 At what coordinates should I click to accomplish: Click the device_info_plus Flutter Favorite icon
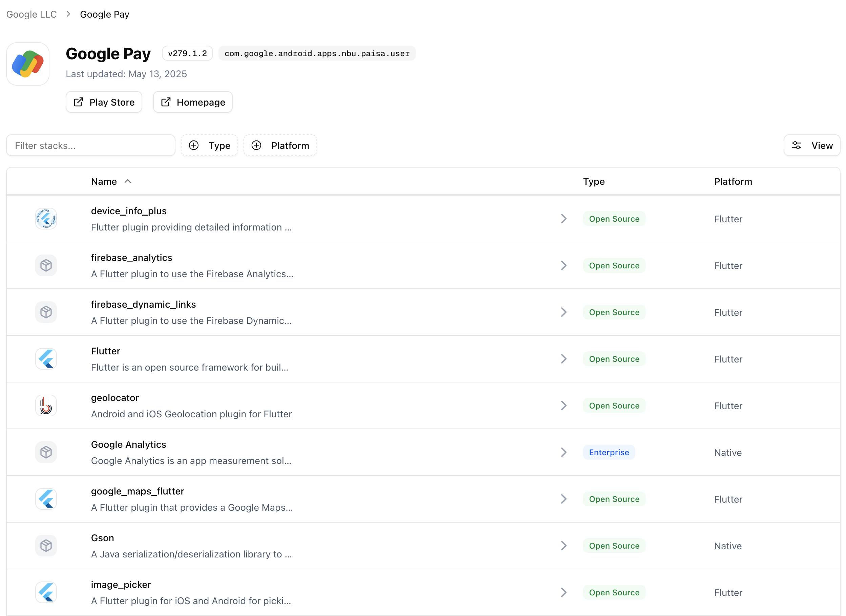pos(46,219)
